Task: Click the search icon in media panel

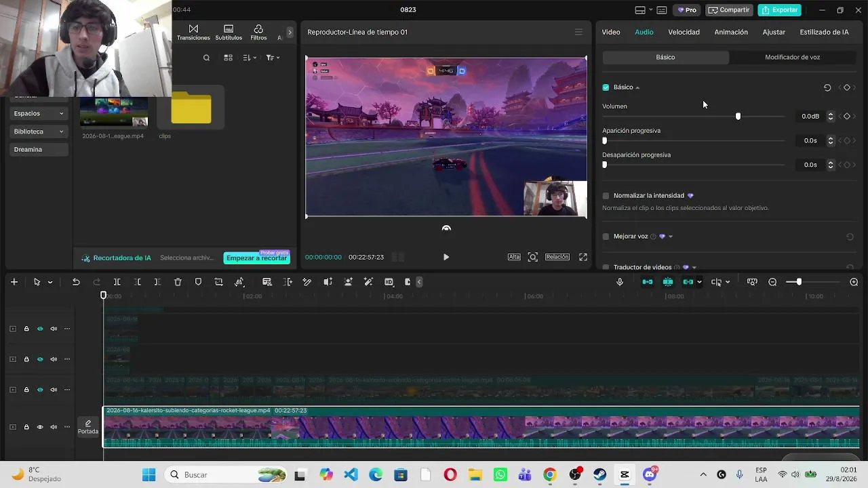Action: click(x=206, y=58)
